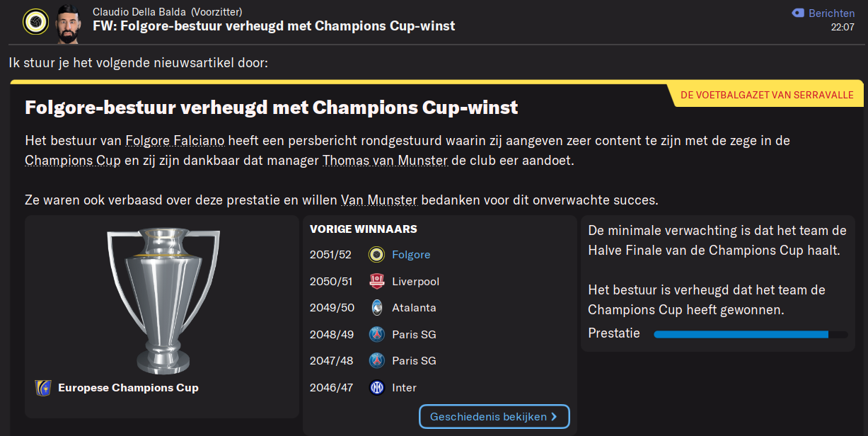Image resolution: width=868 pixels, height=436 pixels.
Task: Click the Paris SG badge for 2047/48
Action: 377,361
